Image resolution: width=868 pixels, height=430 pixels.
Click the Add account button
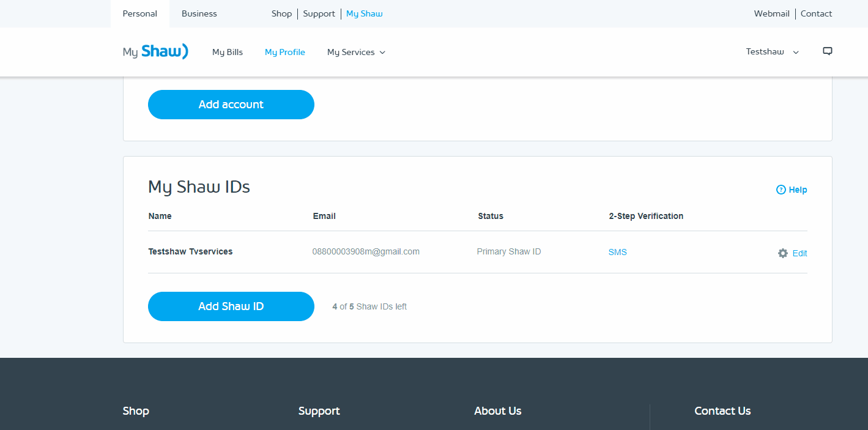click(231, 105)
